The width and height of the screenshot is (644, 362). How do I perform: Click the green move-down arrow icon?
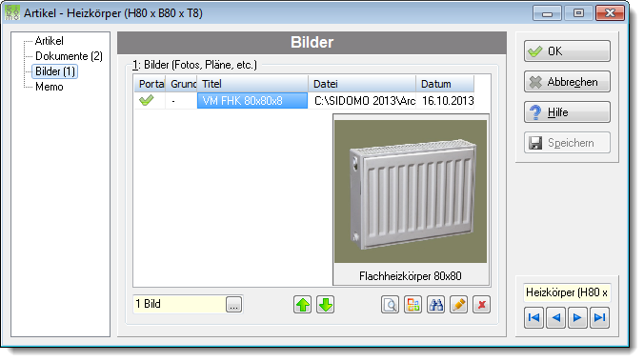pos(325,305)
